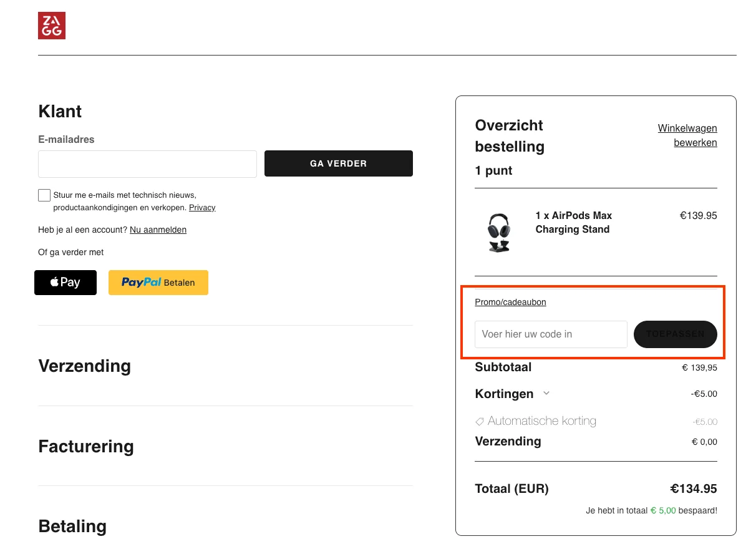Viewport: 756px width, 549px height.
Task: Click the email address input field
Action: pyautogui.click(x=147, y=164)
